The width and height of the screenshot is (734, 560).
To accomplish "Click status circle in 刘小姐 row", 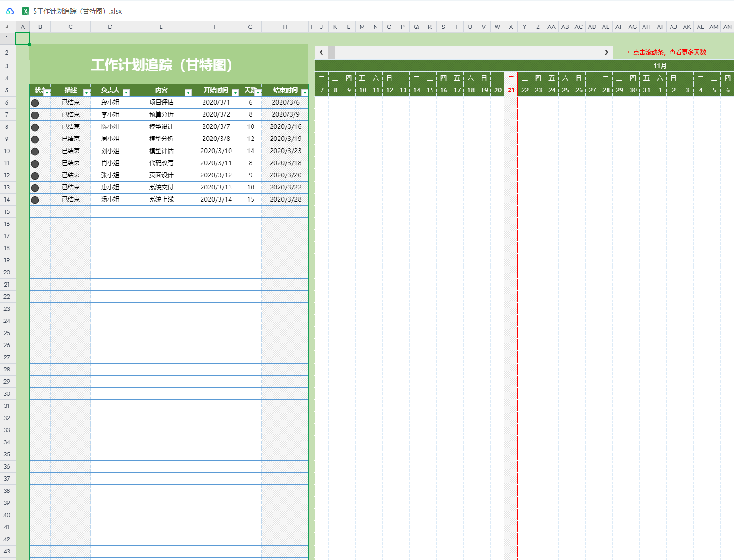I will tap(35, 151).
